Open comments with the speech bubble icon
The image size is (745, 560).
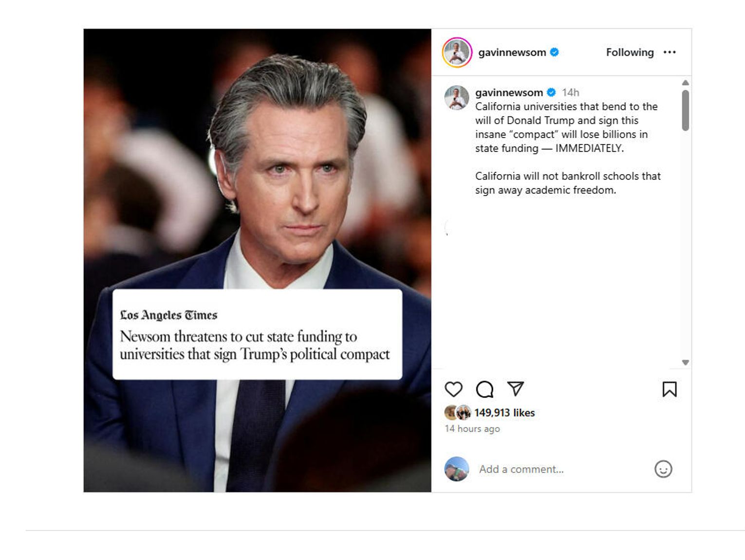click(x=484, y=389)
